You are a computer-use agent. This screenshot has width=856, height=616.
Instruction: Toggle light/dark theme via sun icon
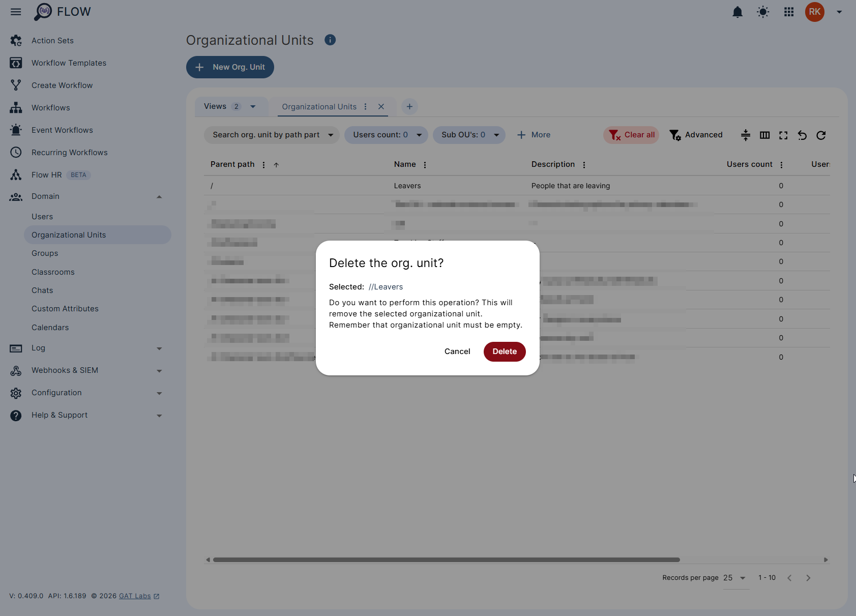pos(762,12)
